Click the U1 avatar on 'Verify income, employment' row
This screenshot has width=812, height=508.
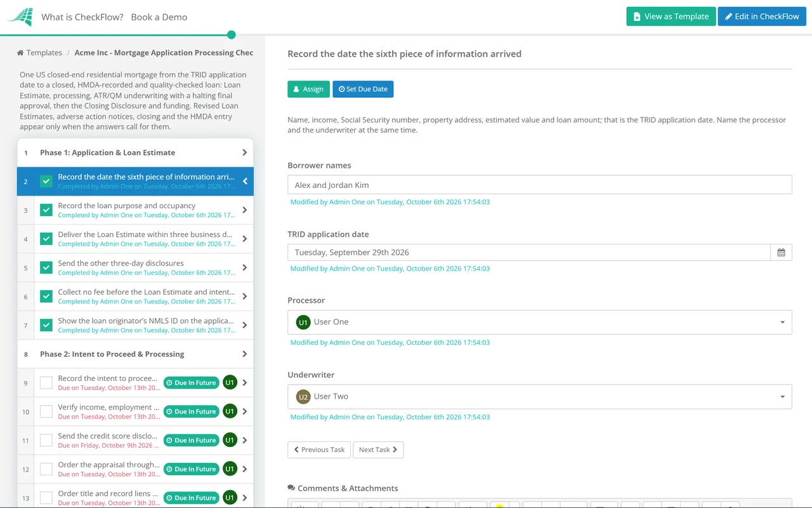pos(230,411)
